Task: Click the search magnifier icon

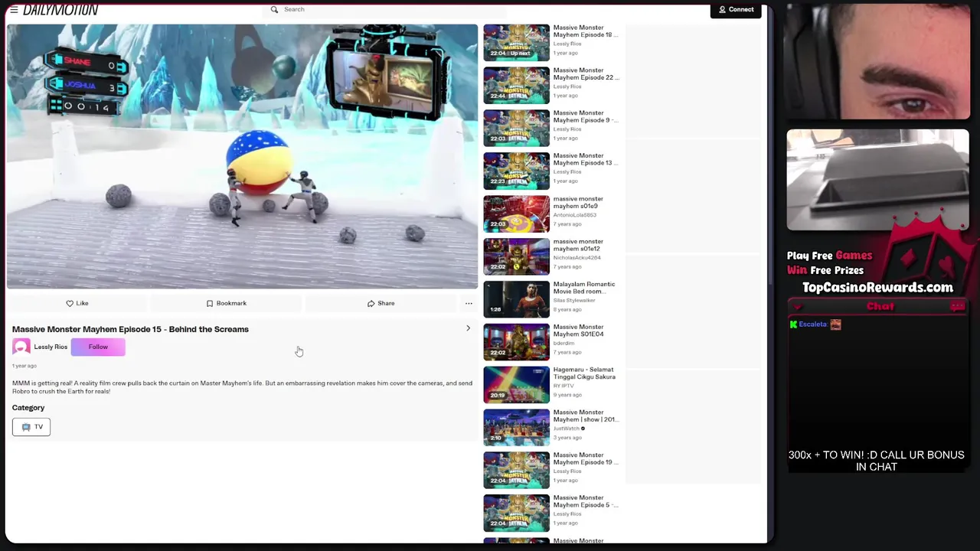Action: tap(274, 10)
